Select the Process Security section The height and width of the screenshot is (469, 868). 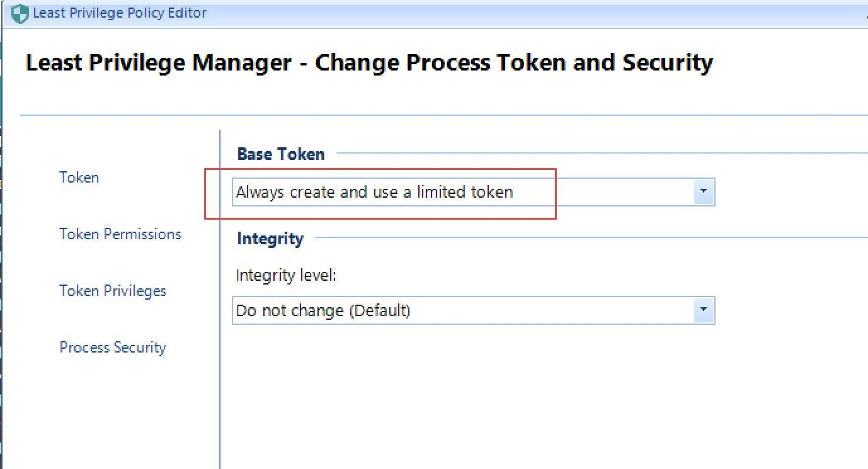click(x=113, y=348)
